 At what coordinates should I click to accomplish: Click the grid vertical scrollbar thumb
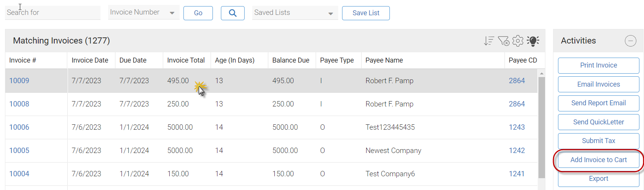542,127
